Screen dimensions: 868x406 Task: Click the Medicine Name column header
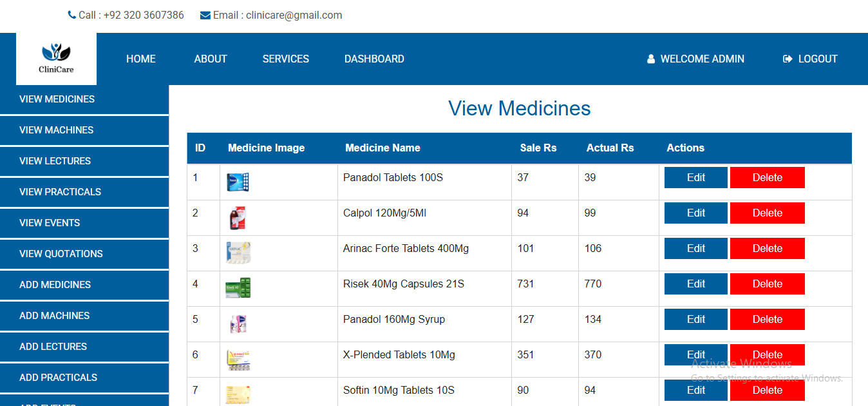(x=382, y=148)
